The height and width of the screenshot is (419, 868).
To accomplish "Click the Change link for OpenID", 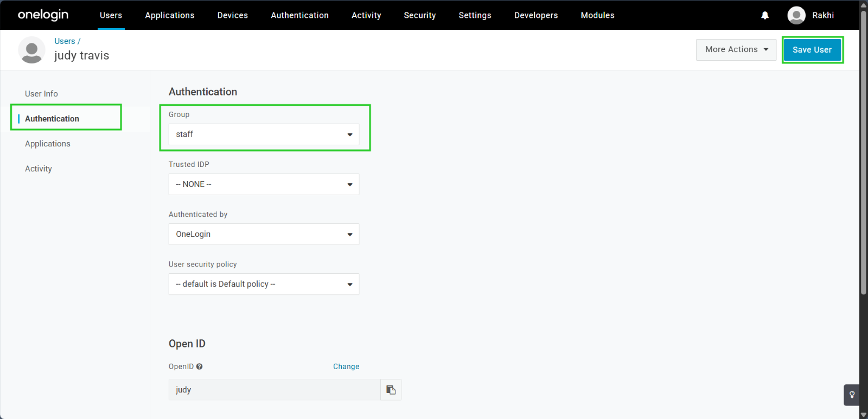I will click(x=346, y=366).
